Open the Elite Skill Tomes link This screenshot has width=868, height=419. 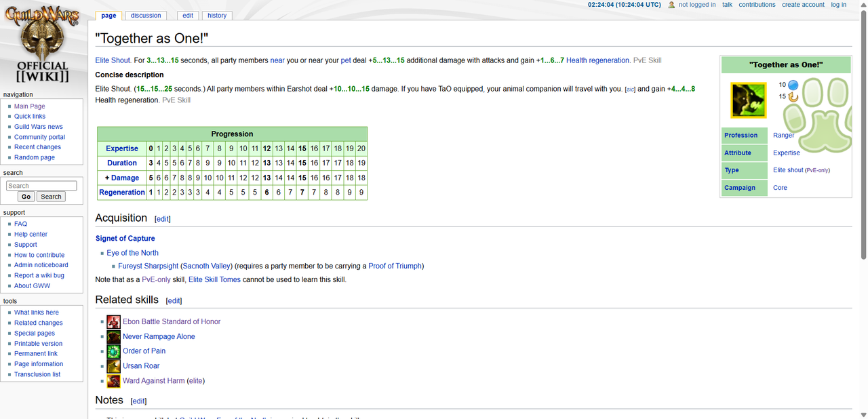[x=214, y=279]
